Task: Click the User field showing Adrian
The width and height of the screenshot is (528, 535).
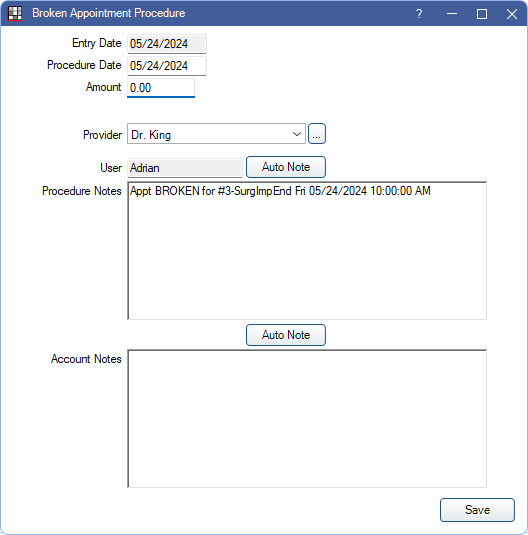Action: 185,168
